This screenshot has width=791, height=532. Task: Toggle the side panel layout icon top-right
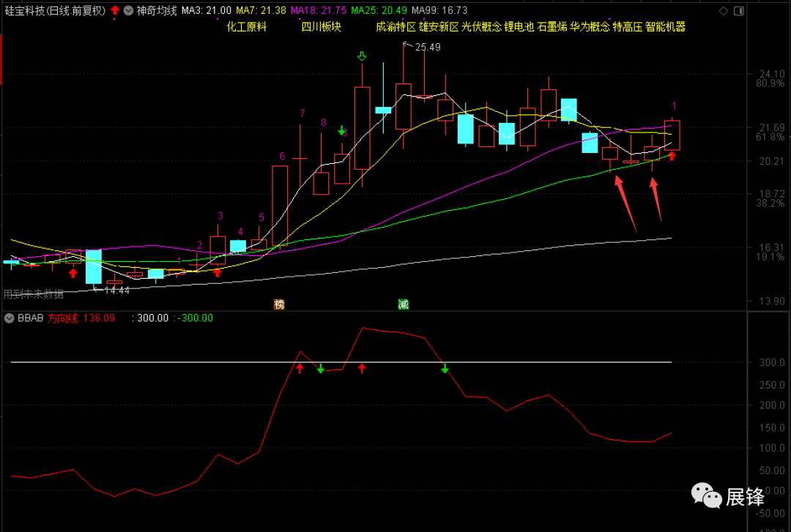tap(738, 10)
